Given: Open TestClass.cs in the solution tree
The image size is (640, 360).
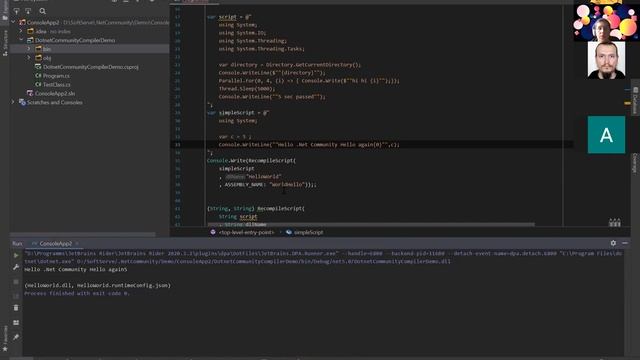Looking at the screenshot, I should tap(57, 84).
